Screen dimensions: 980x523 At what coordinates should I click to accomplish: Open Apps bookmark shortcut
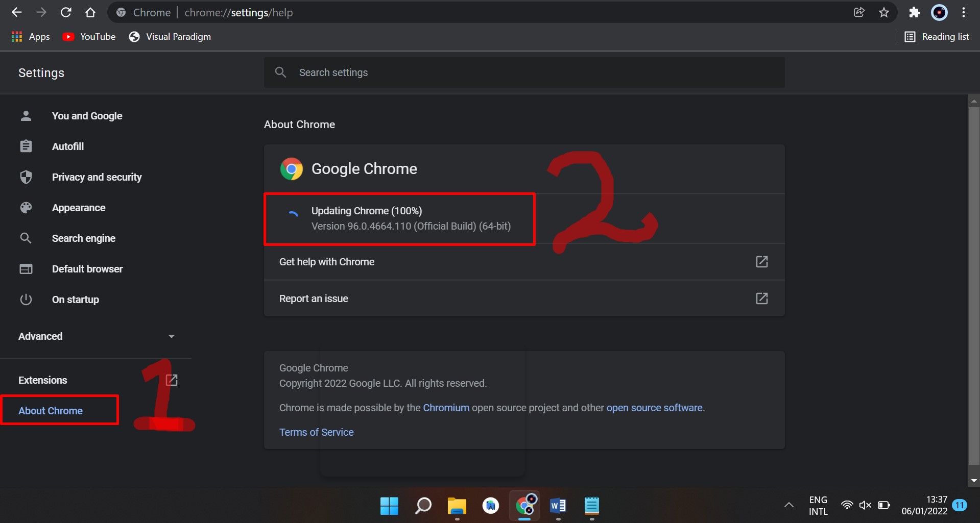coord(31,37)
